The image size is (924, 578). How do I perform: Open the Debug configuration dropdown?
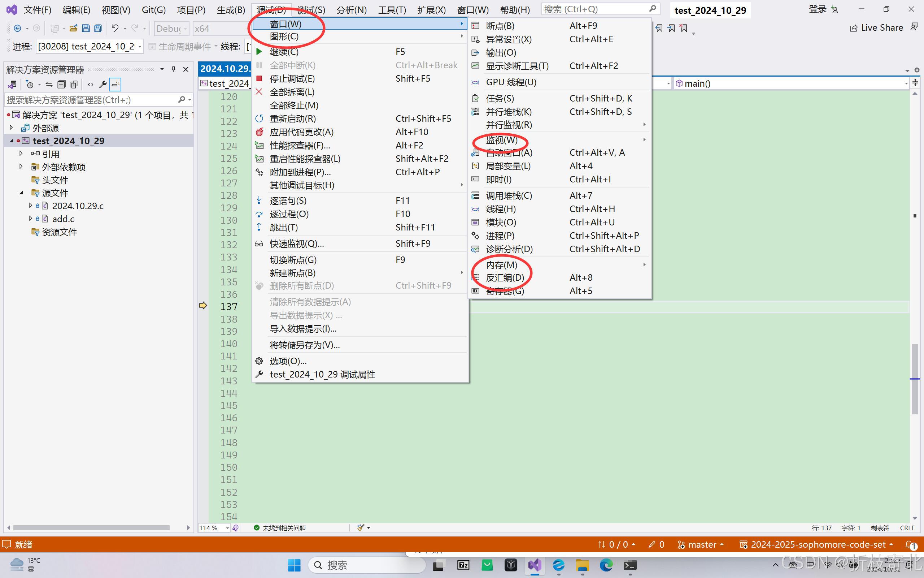pos(172,28)
